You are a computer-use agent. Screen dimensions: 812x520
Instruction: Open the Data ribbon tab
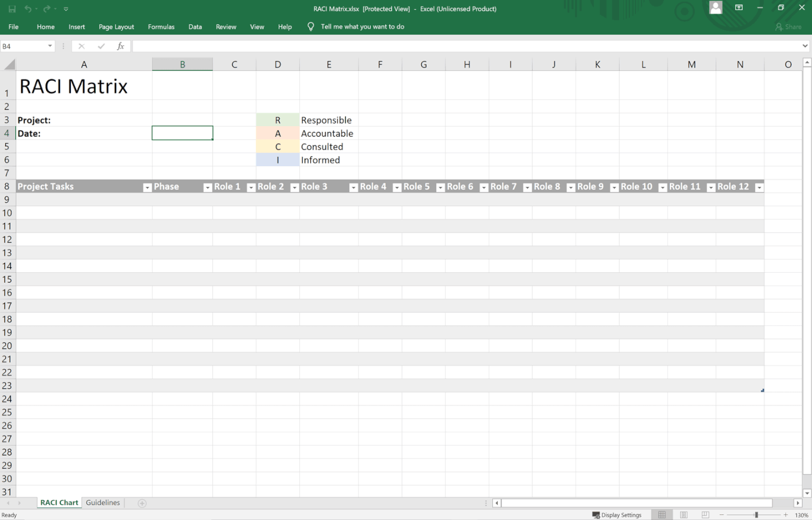(195, 26)
